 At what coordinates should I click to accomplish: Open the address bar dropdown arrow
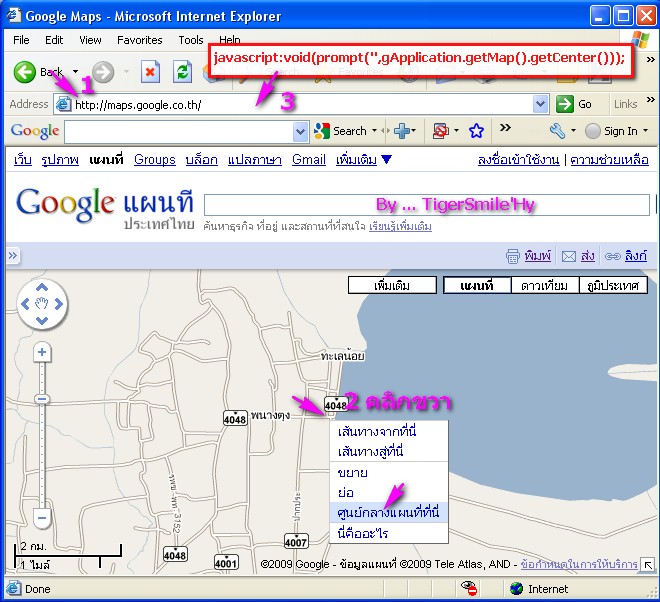(x=540, y=104)
